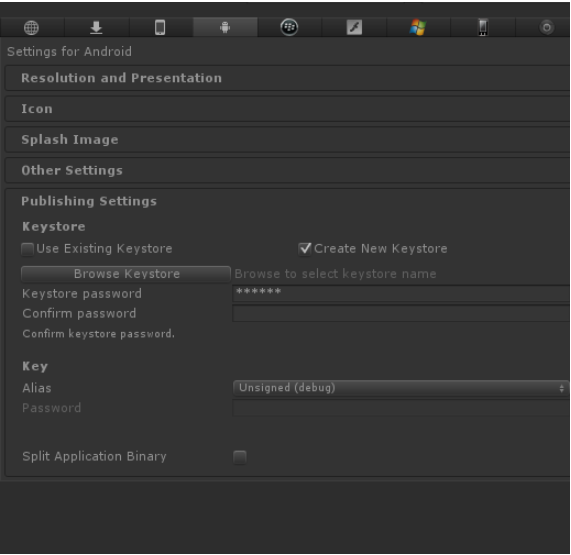The height and width of the screenshot is (555, 571).
Task: Toggle the Split Application Binary checkbox
Action: (x=240, y=457)
